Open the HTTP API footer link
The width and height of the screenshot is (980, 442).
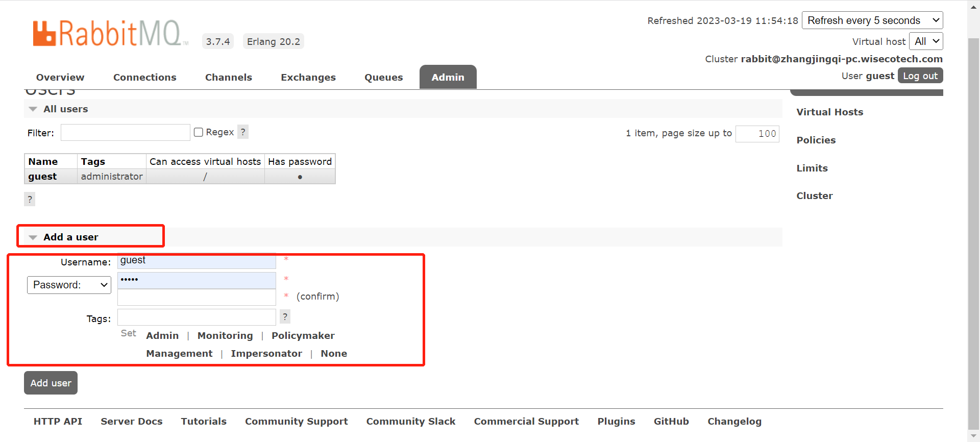point(58,422)
